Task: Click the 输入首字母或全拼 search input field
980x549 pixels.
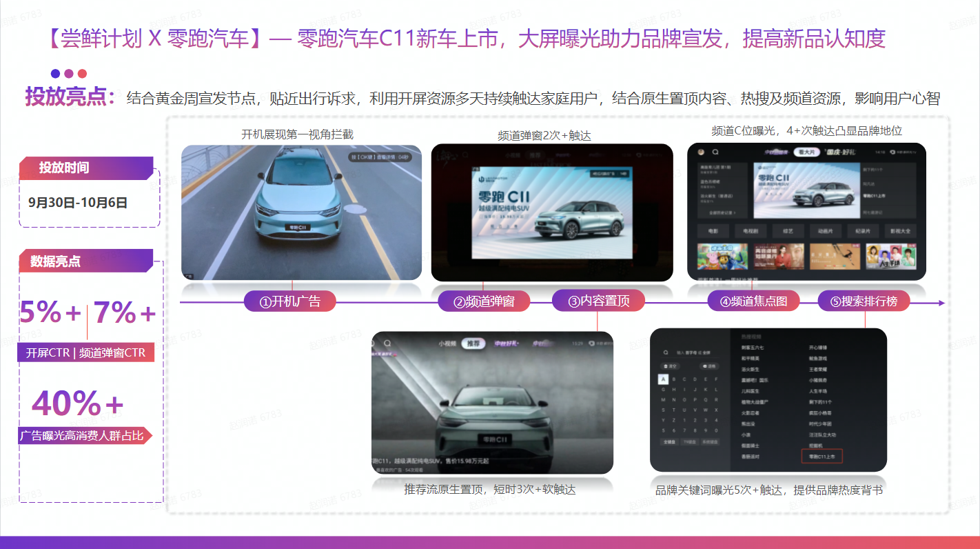Action: click(x=690, y=352)
